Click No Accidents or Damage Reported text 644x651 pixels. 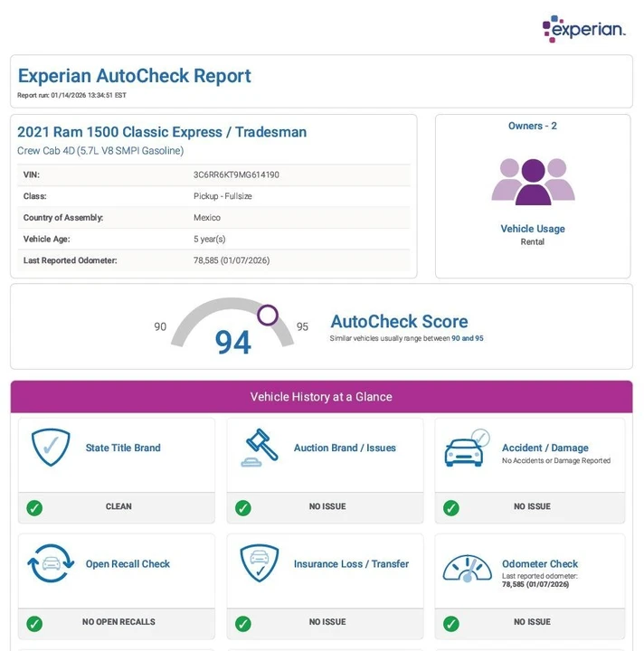pos(556,460)
